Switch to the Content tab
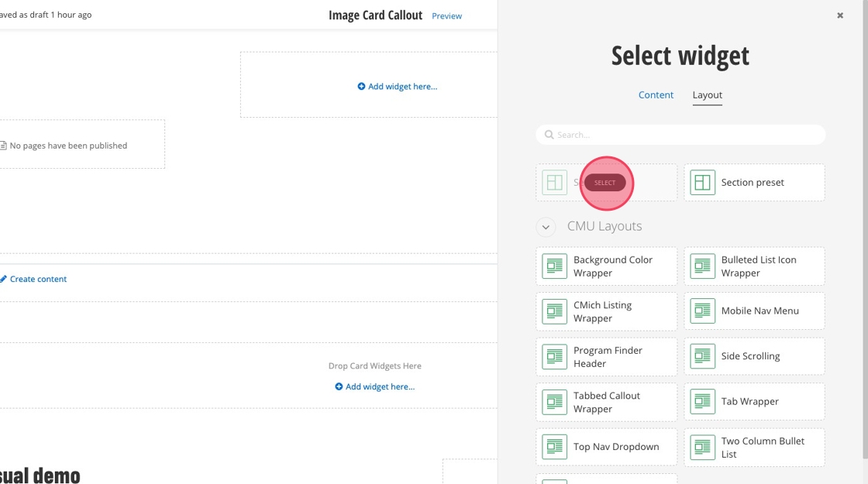 coord(656,95)
